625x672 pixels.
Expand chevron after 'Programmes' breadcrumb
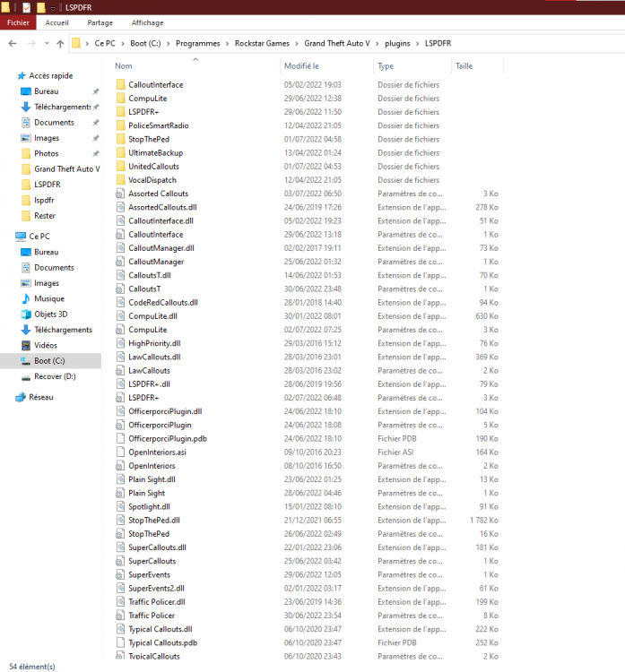coord(228,43)
